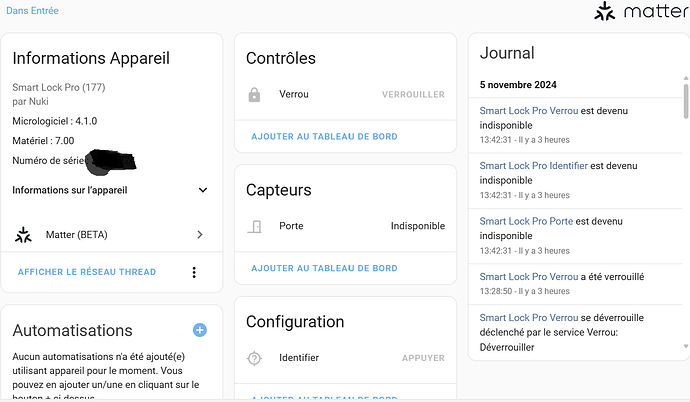The image size is (690, 402).
Task: Open Verrou entity row label
Action: (x=294, y=94)
